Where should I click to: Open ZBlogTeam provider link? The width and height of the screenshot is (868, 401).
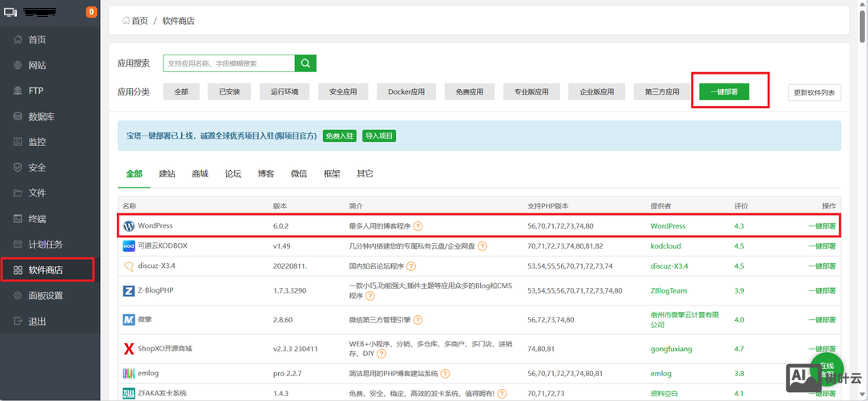668,291
